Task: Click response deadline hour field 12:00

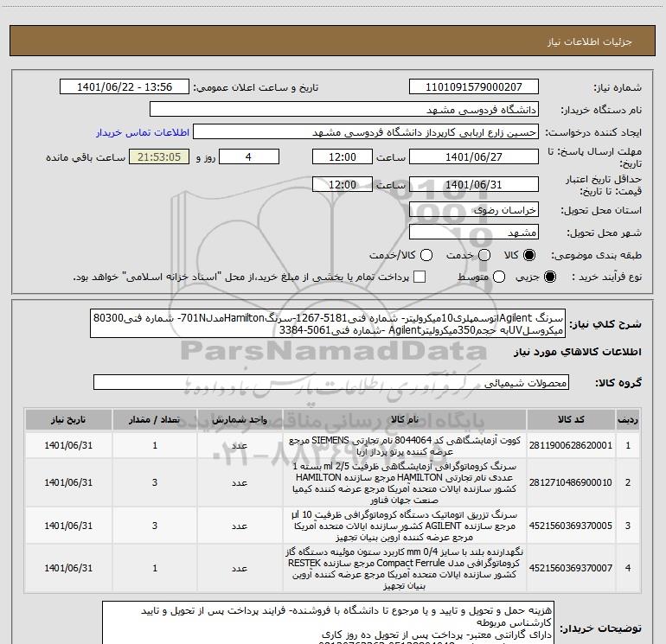Action: (x=343, y=157)
